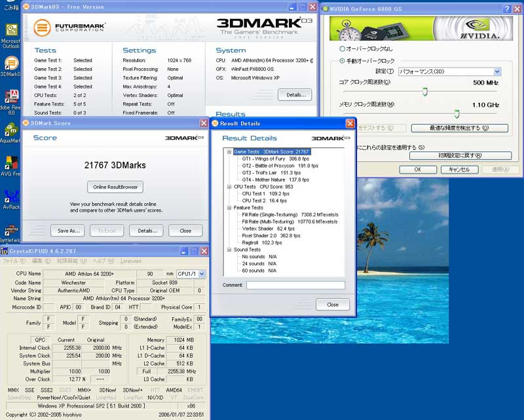Click the Result Details window title icon
This screenshot has width=524, height=420.
[215, 123]
